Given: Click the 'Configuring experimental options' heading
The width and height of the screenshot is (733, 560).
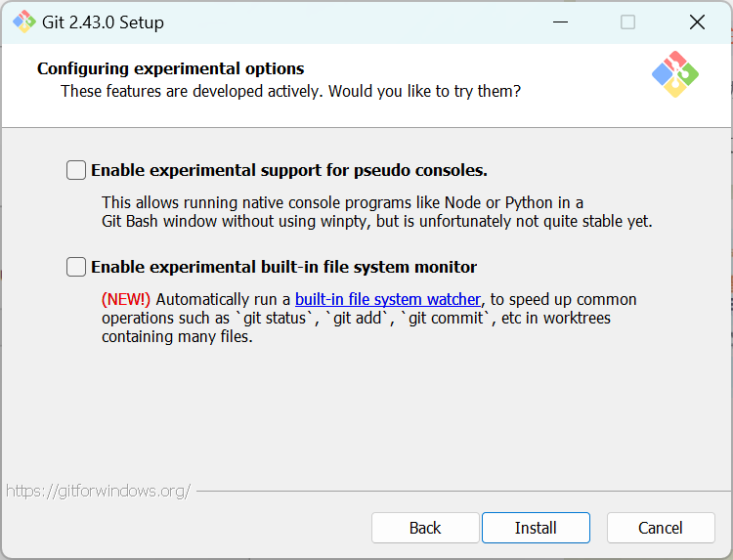Looking at the screenshot, I should coord(171,68).
